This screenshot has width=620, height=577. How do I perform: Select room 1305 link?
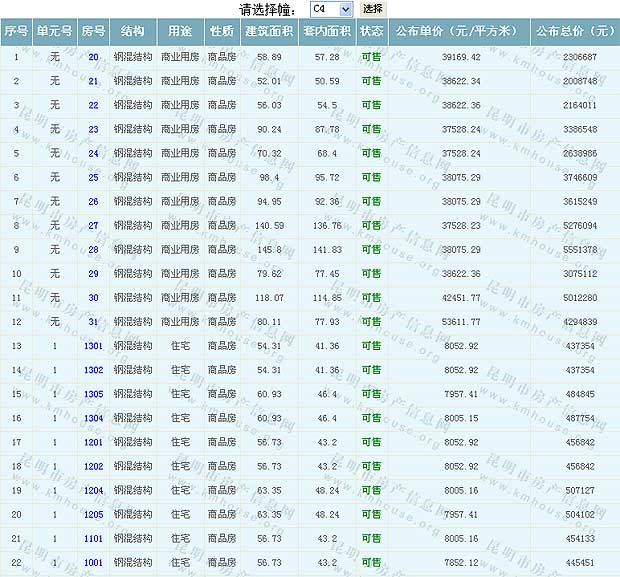click(x=93, y=393)
